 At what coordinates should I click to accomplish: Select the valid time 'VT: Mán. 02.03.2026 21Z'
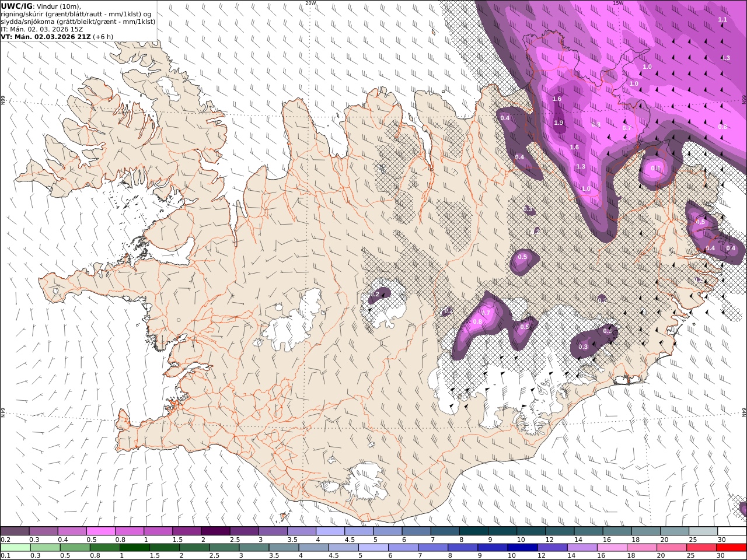point(46,37)
